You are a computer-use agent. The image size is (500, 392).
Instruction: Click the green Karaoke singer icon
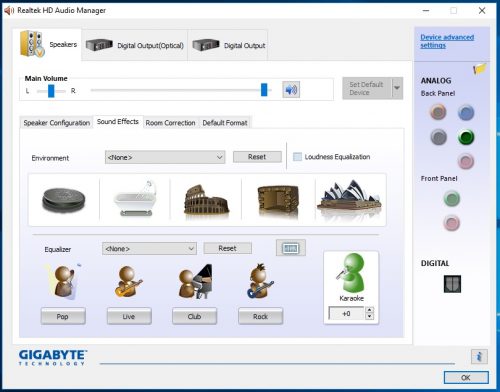click(x=351, y=273)
